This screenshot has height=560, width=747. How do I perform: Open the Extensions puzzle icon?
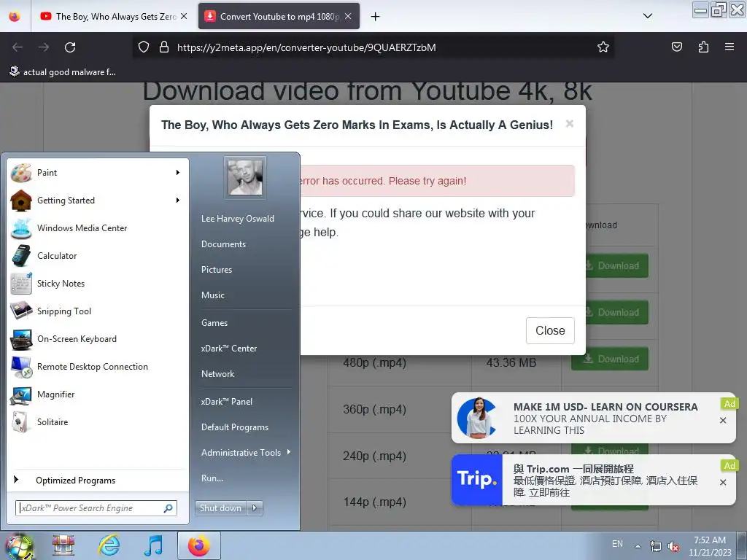pos(703,47)
